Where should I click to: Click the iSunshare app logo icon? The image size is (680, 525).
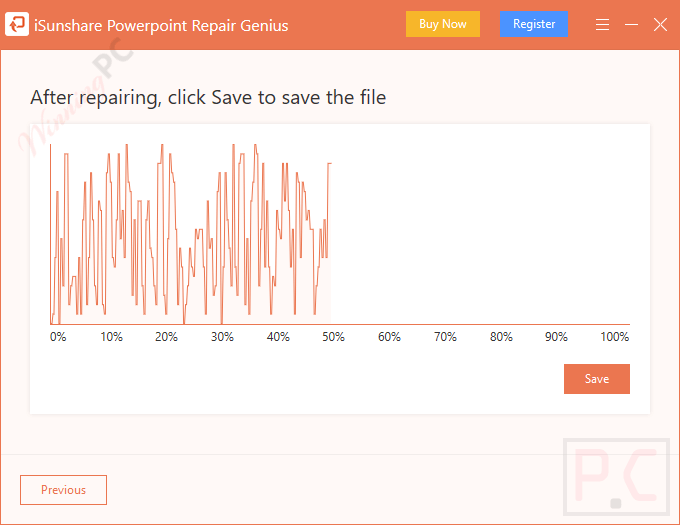pos(17,24)
